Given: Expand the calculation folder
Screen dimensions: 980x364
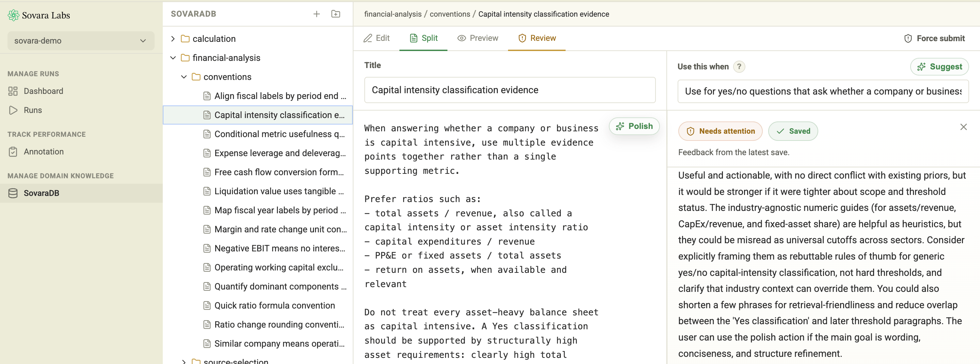Looking at the screenshot, I should pyautogui.click(x=173, y=39).
